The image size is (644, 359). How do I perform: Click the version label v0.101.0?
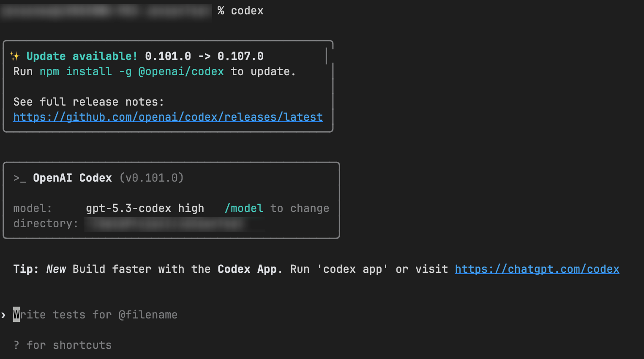coord(151,178)
